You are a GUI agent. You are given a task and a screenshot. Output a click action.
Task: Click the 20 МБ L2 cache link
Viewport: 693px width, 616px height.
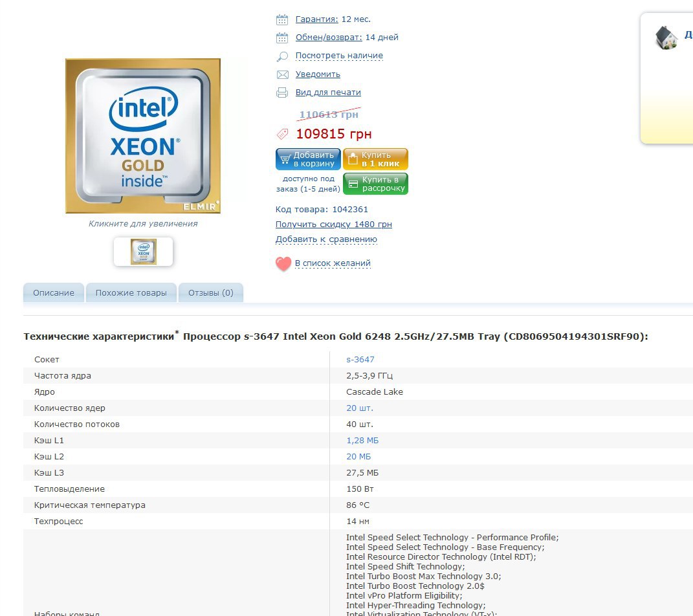tap(358, 457)
